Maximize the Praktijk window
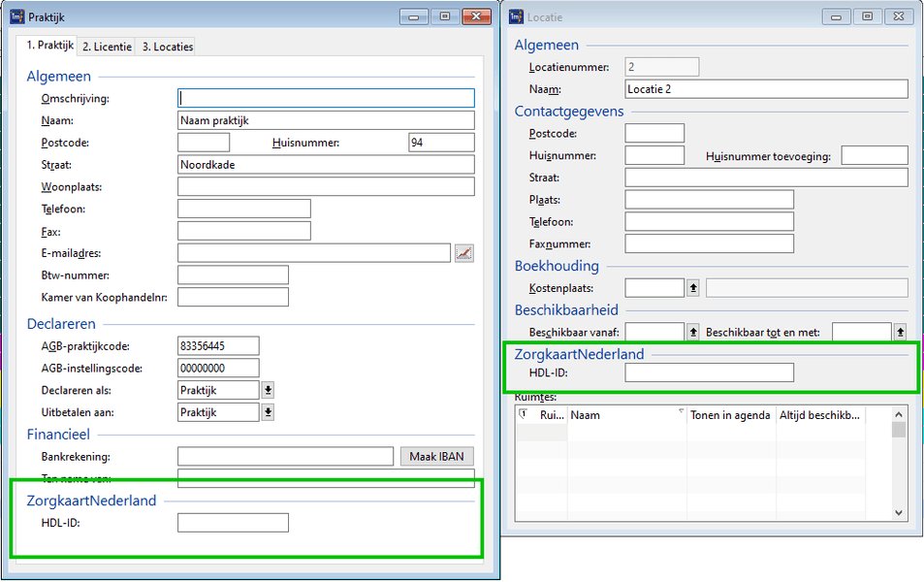 [x=445, y=16]
